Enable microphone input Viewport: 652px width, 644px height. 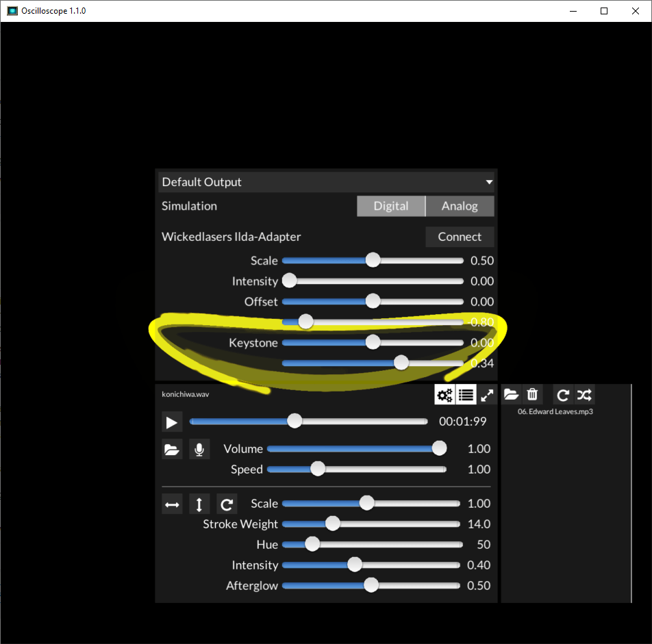coord(199,449)
